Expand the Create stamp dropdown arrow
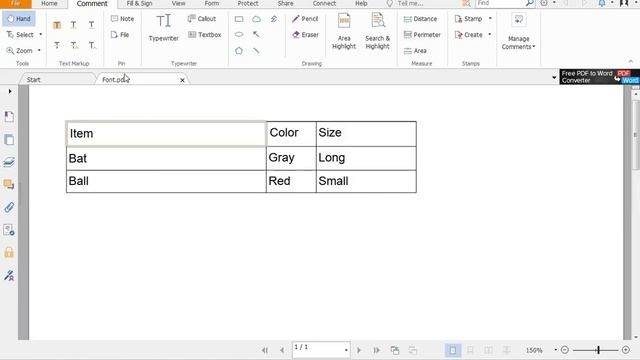Viewport: 640px width, 360px height. (x=489, y=35)
